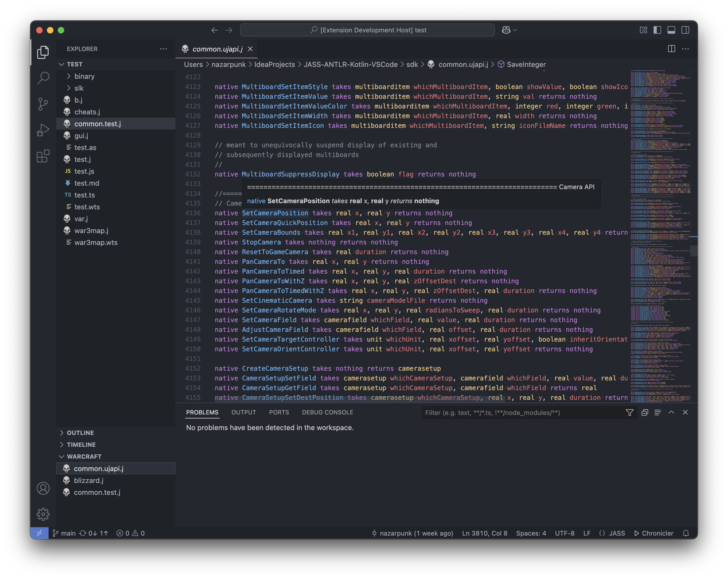
Task: Open the notifications bell in status bar
Action: point(686,533)
